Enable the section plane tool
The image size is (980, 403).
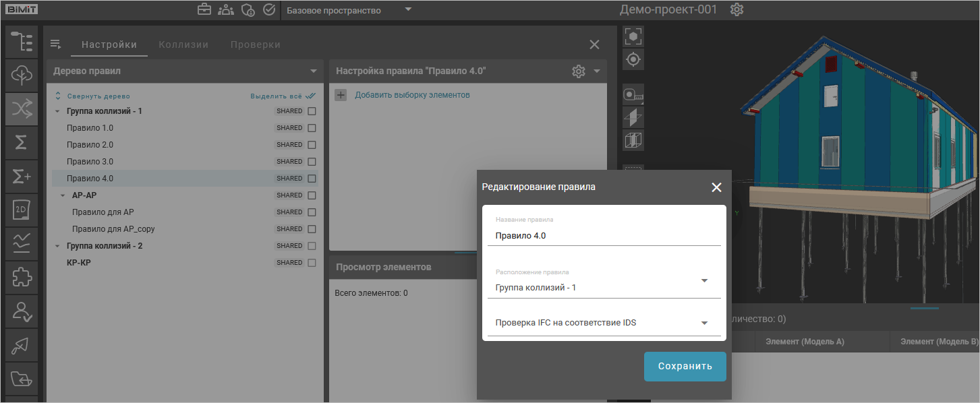[x=633, y=117]
